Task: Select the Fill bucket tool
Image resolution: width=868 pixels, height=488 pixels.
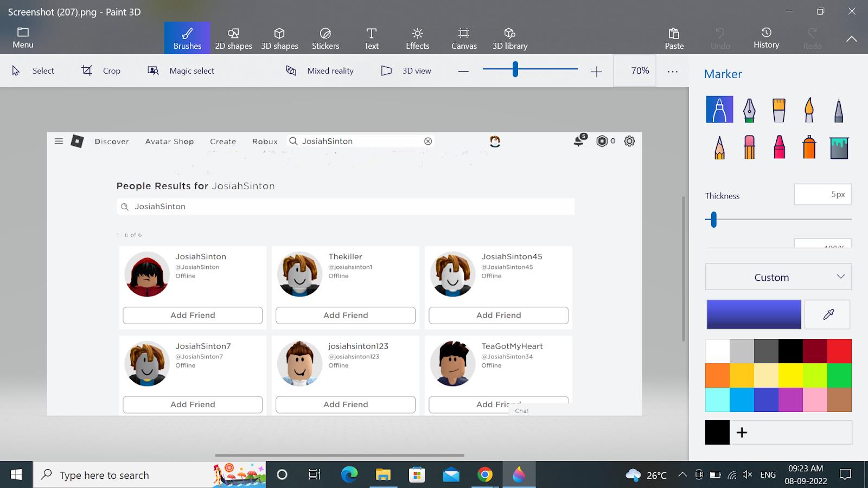Action: click(839, 147)
